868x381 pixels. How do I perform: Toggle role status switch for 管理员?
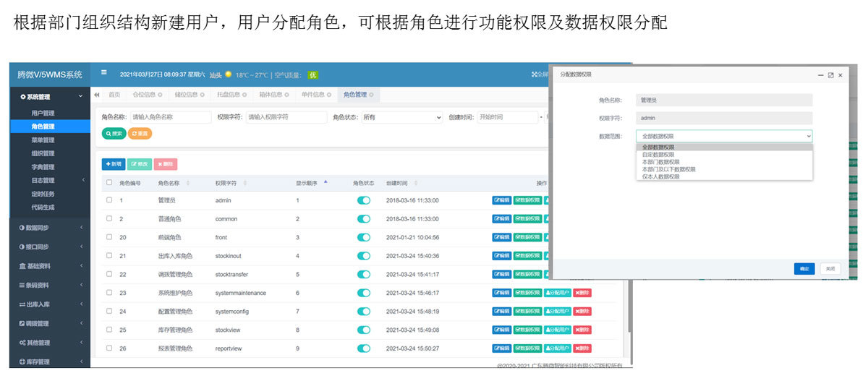pyautogui.click(x=363, y=200)
